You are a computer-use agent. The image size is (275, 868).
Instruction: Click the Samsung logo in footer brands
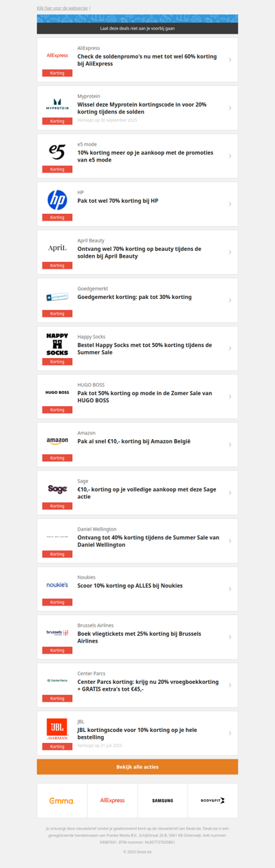(x=163, y=801)
